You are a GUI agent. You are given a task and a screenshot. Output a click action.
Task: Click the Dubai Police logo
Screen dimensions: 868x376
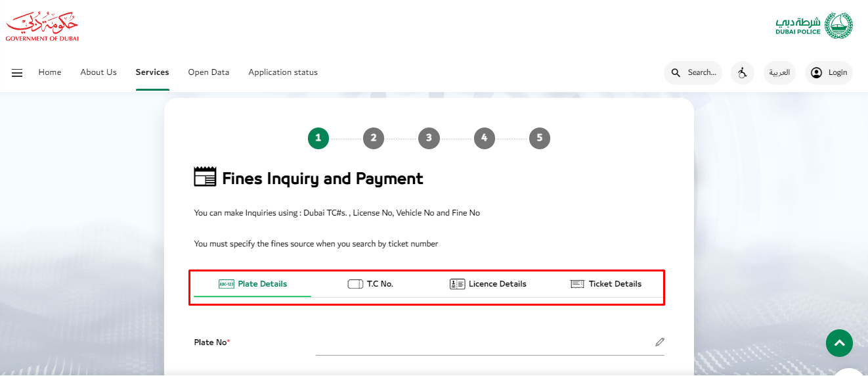(x=814, y=26)
